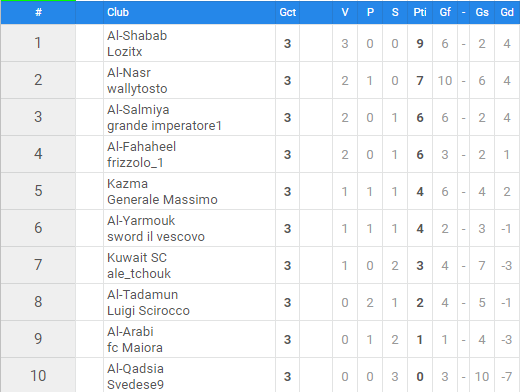Select the Al-Arabi club name

coord(130,332)
